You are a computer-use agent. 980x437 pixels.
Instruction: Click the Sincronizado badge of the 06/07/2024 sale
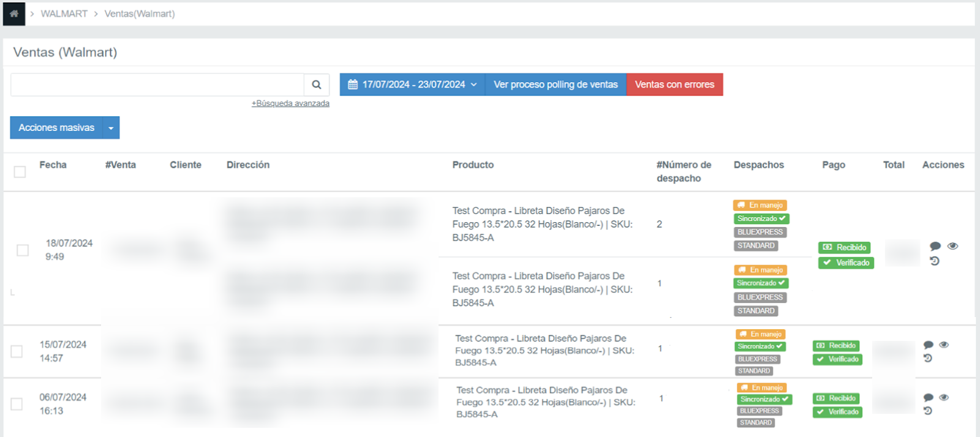(764, 399)
